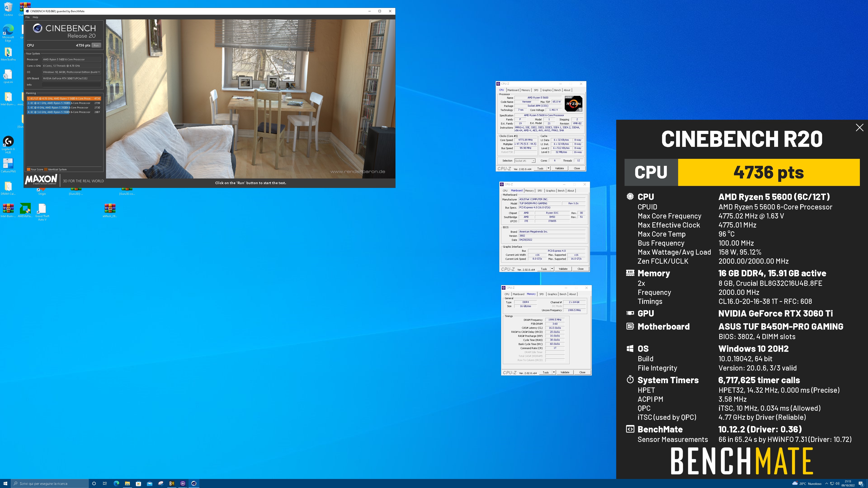Click Validate in middle CPU-Z Mainboard window
Screen dimensions: 868x488
click(x=563, y=269)
